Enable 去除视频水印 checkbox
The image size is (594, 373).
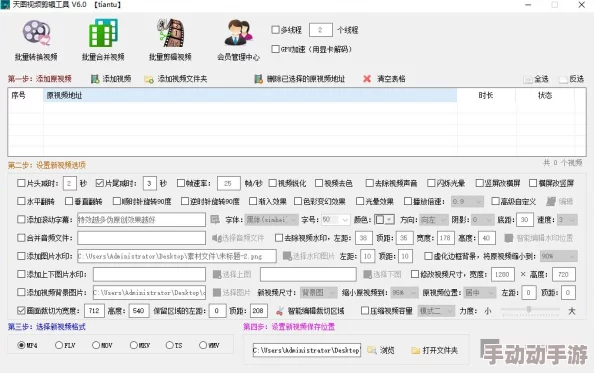click(279, 238)
